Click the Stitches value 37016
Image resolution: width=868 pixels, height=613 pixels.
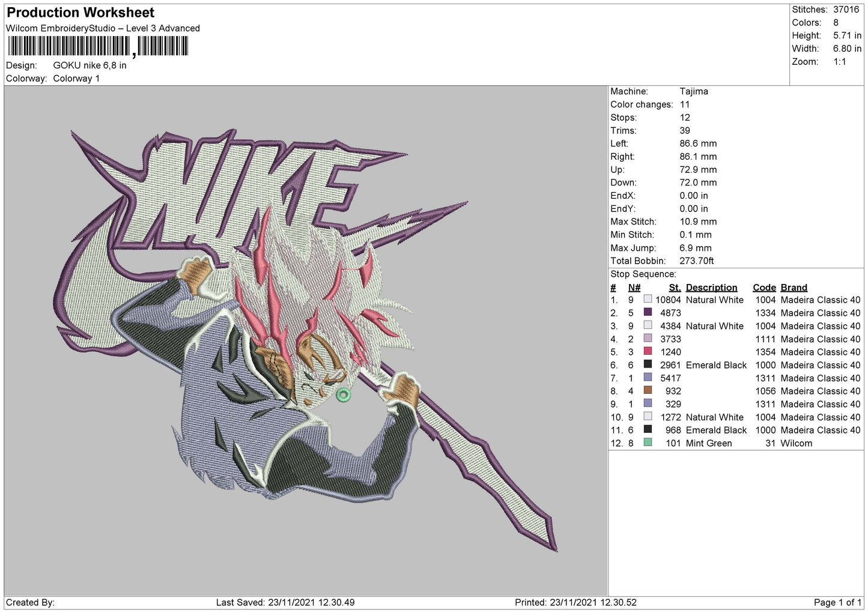coord(846,10)
